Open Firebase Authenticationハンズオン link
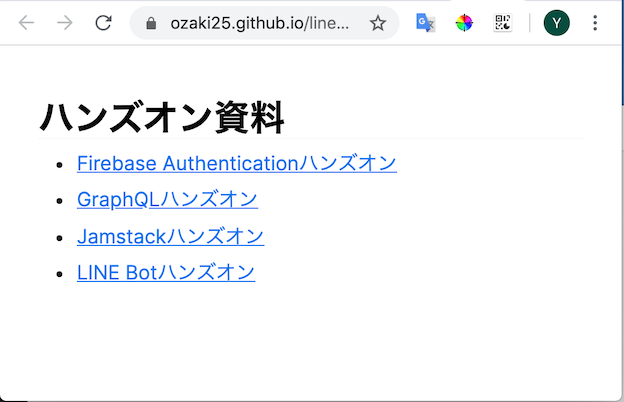This screenshot has height=402, width=624. coord(237,163)
